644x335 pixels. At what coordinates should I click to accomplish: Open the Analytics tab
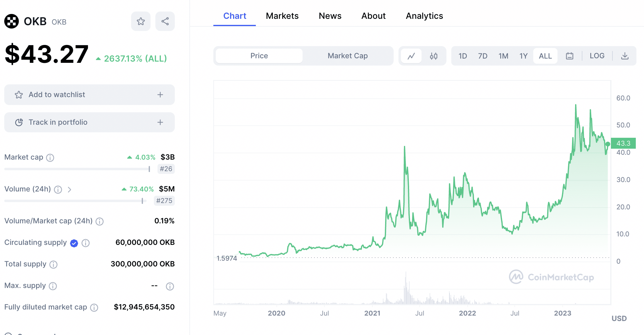tap(425, 16)
